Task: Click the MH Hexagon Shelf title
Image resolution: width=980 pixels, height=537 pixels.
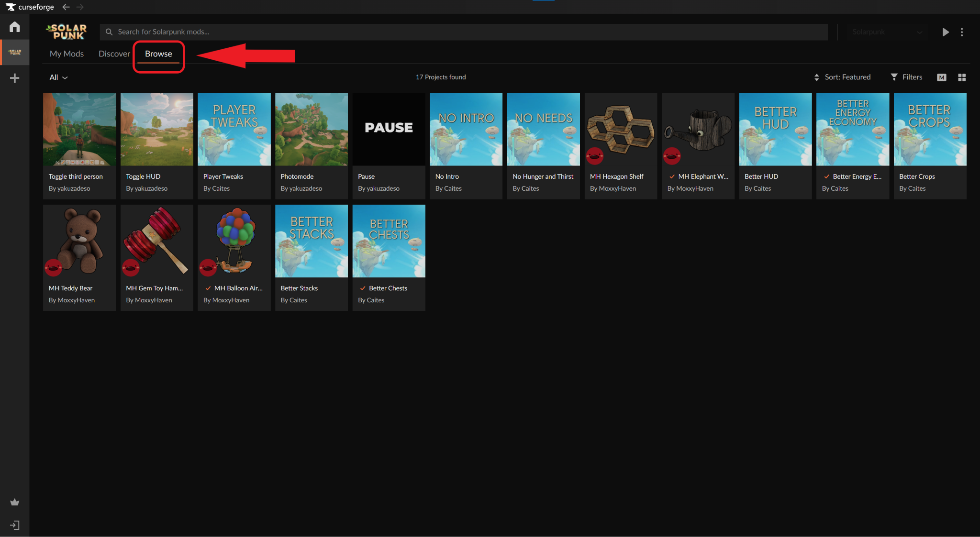Action: coord(616,176)
